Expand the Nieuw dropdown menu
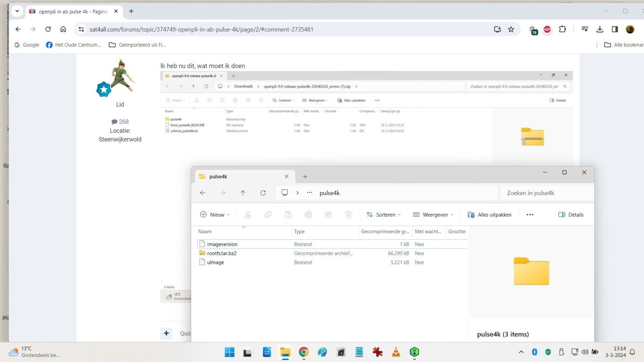This screenshot has width=644, height=362. click(215, 215)
